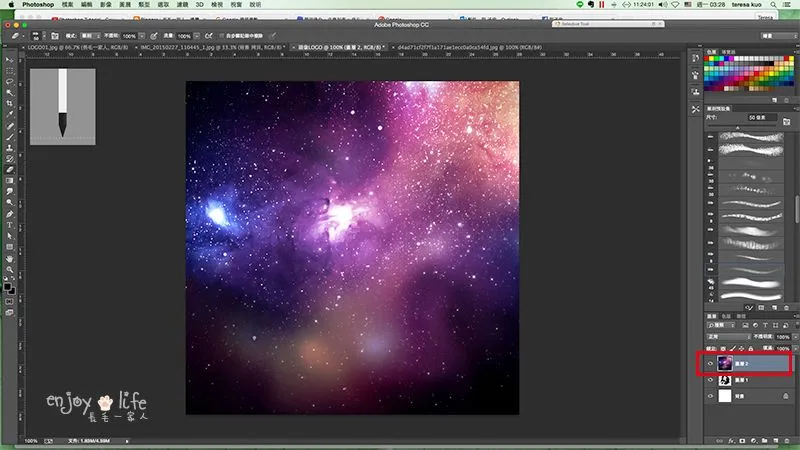
Task: Open flow slider dropdown in options bar
Action: pos(197,36)
